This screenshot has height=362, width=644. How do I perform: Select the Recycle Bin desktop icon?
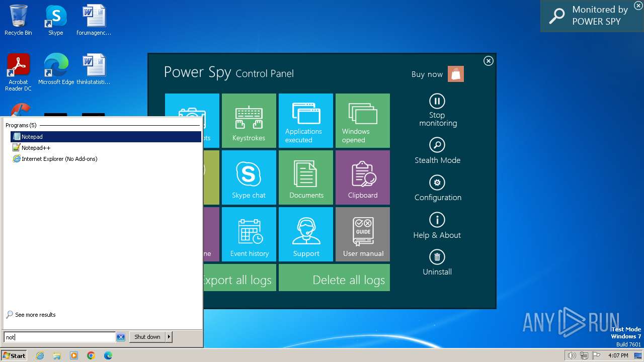tap(18, 20)
